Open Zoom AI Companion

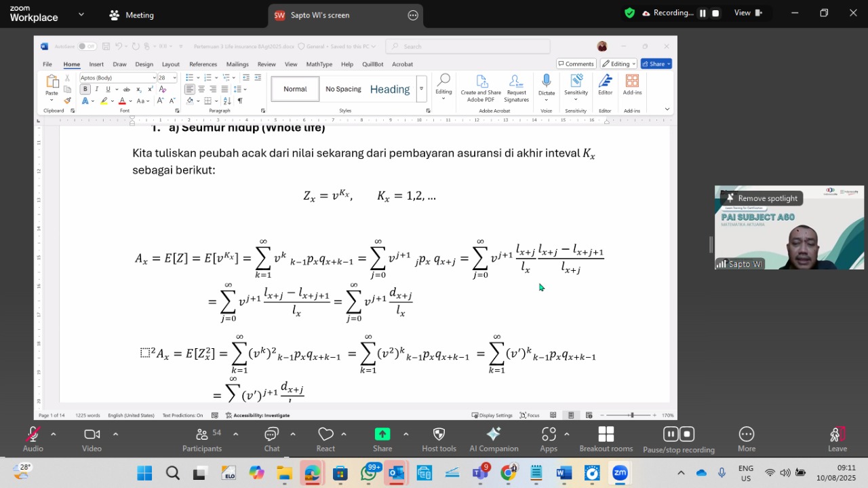[494, 439]
